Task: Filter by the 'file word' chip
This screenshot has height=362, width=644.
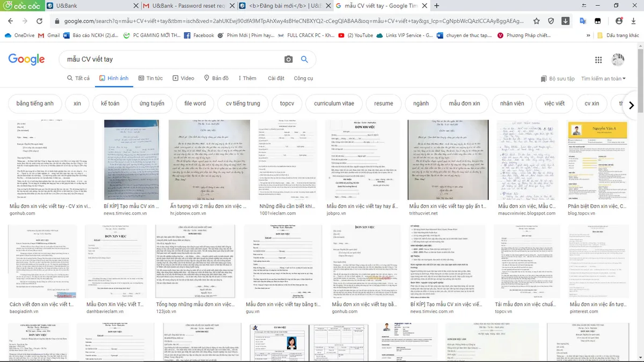Action: (x=195, y=104)
